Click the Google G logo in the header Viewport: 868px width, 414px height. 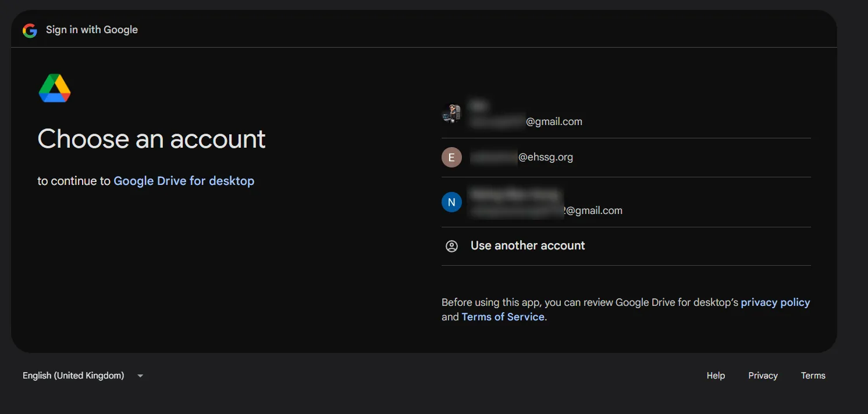click(x=30, y=30)
